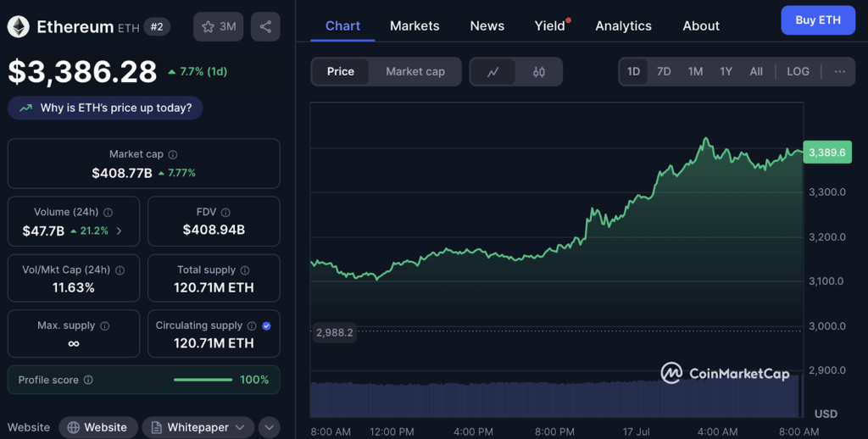Select the line chart view icon
The image size is (868, 439).
tap(493, 72)
